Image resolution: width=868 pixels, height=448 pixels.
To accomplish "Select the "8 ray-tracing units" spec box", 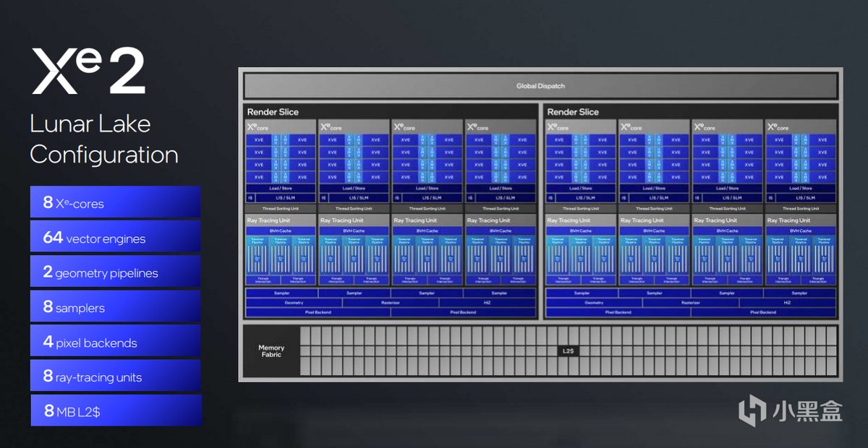I will [x=115, y=376].
